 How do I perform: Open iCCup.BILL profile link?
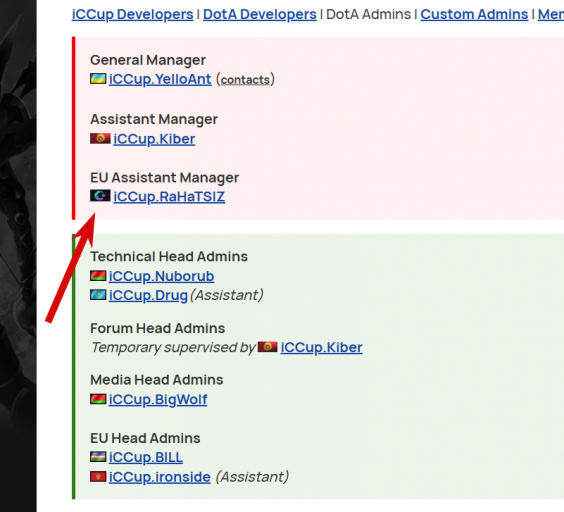point(146,457)
